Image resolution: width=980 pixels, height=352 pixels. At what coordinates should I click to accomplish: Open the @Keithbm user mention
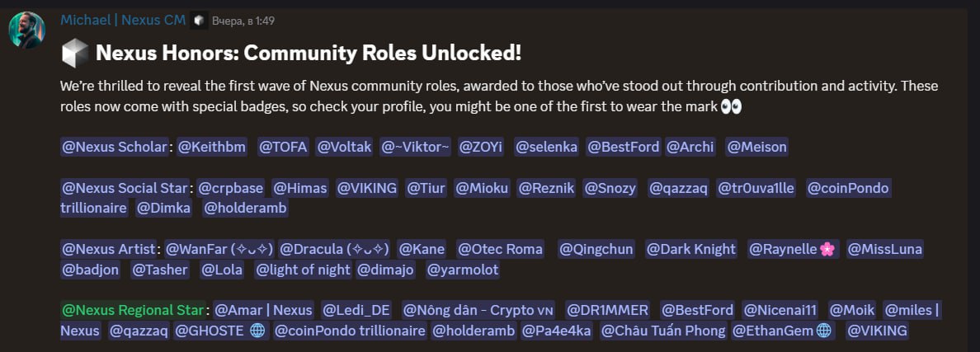click(212, 148)
